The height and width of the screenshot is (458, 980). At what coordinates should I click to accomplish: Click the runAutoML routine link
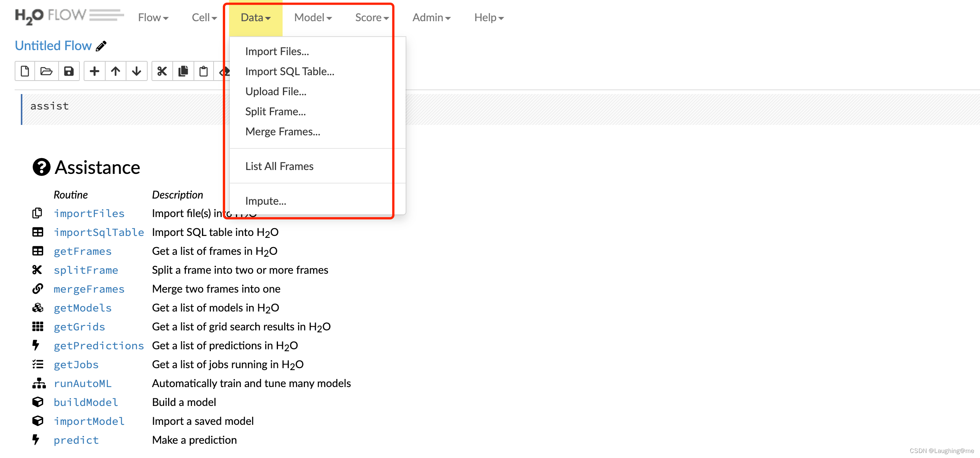point(83,384)
